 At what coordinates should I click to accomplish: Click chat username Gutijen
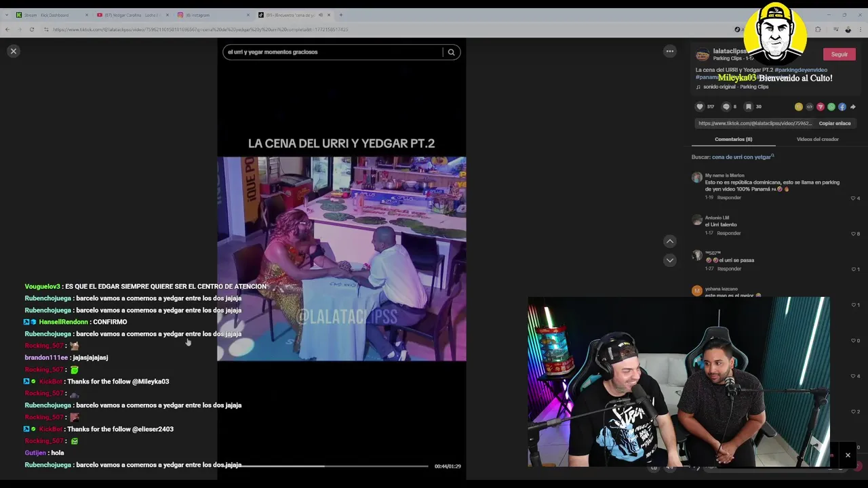35,453
